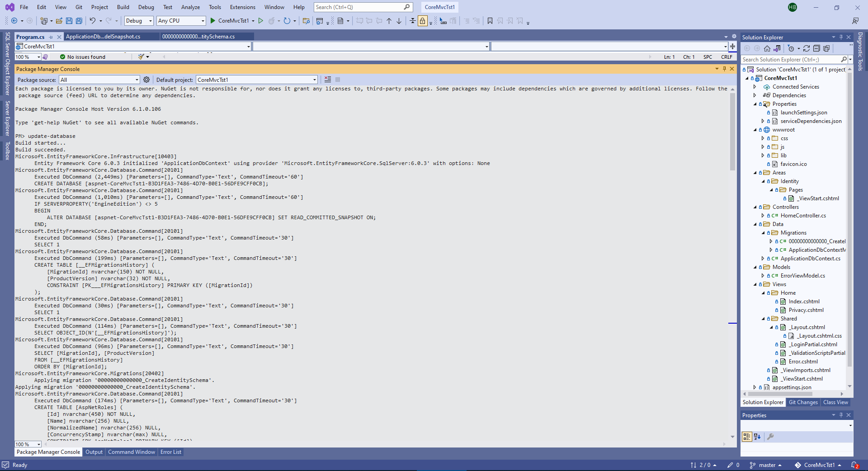This screenshot has width=868, height=471.
Task: Pin the Program.cs tab
Action: pyautogui.click(x=51, y=37)
